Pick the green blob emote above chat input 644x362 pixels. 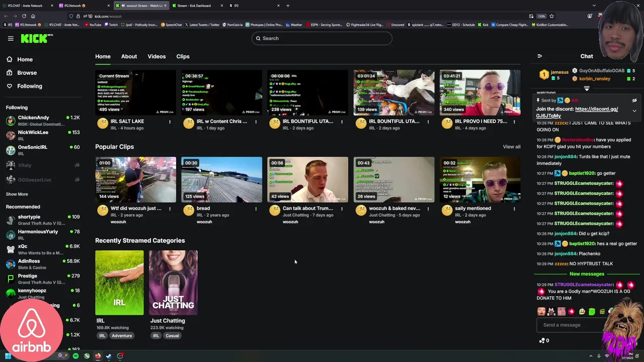click(x=592, y=312)
